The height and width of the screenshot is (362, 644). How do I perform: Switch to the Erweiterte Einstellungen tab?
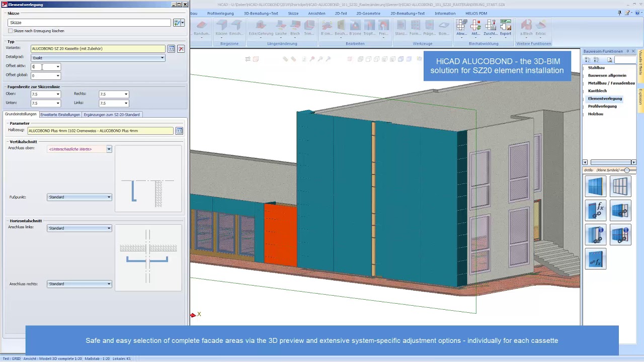tap(60, 115)
